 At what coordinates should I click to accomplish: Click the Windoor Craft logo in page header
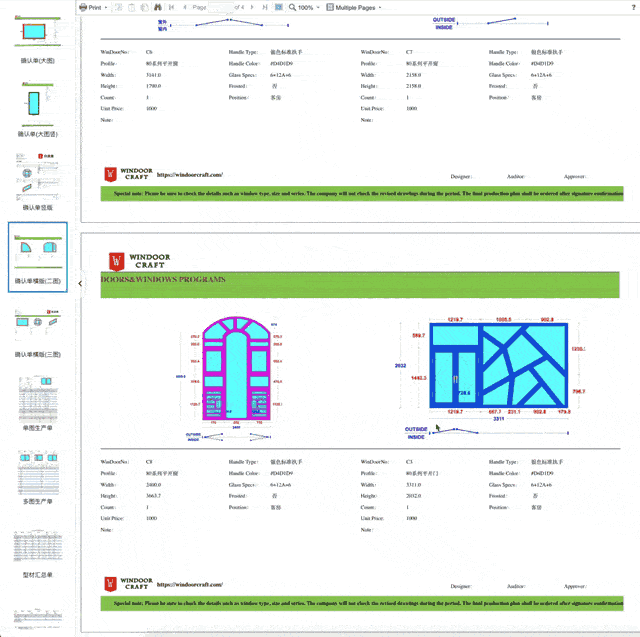pyautogui.click(x=140, y=261)
